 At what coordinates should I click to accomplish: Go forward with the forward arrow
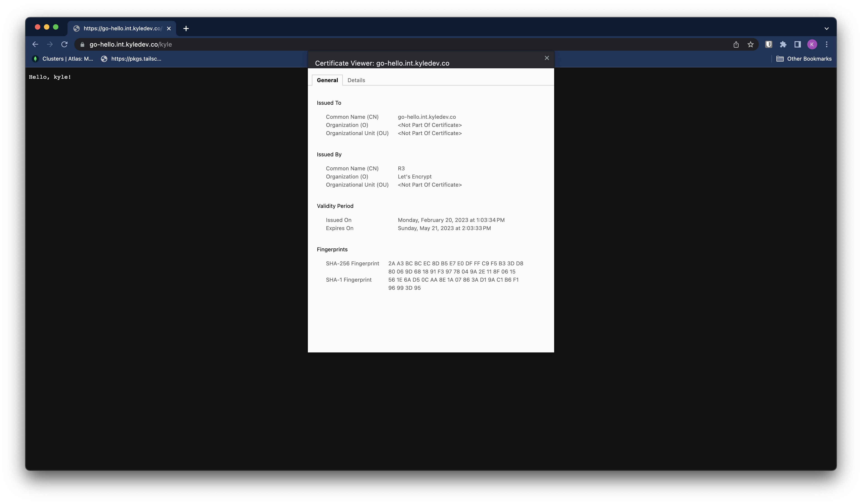coord(50,44)
